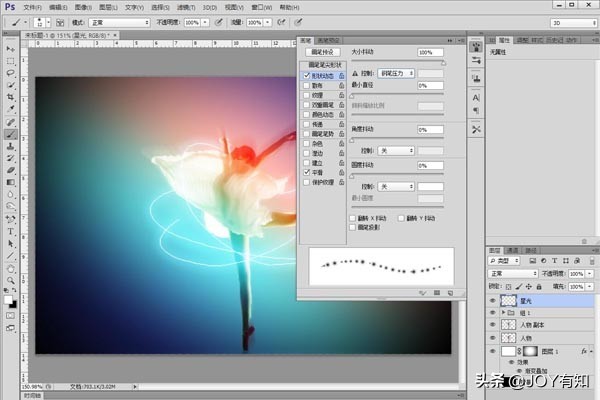Viewport: 600px width, 400px height.
Task: Select the Lasso tool
Action: (10, 73)
